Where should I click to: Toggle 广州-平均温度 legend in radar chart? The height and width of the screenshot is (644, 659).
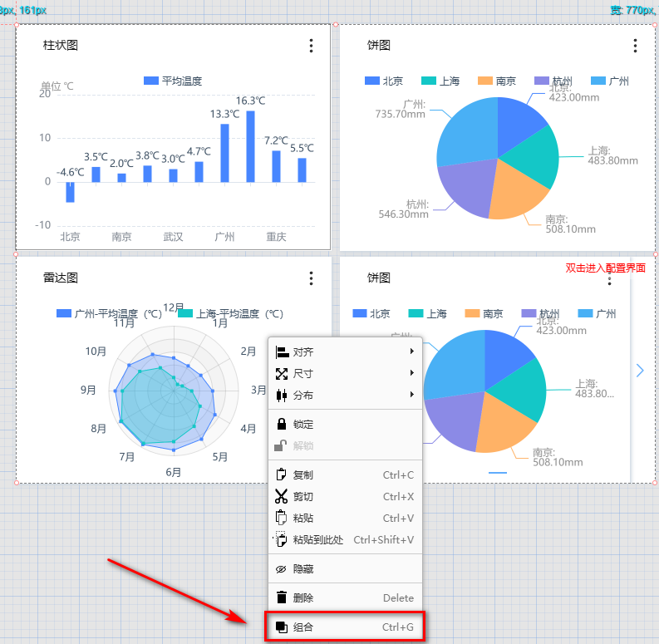(x=109, y=314)
